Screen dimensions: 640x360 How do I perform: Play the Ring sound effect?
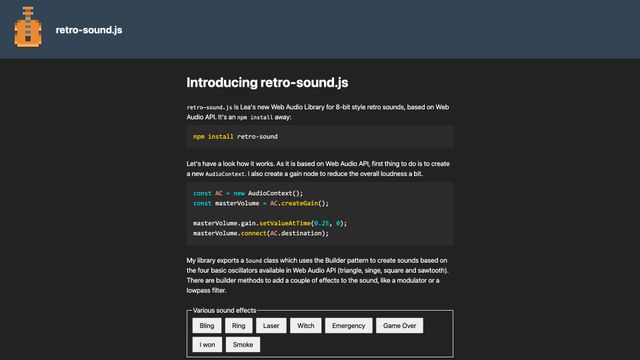pyautogui.click(x=239, y=326)
